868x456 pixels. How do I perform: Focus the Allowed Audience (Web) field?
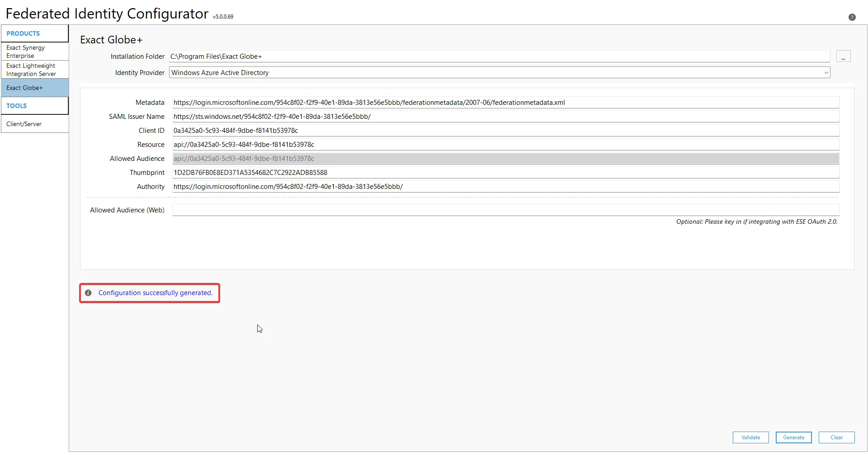pyautogui.click(x=505, y=210)
